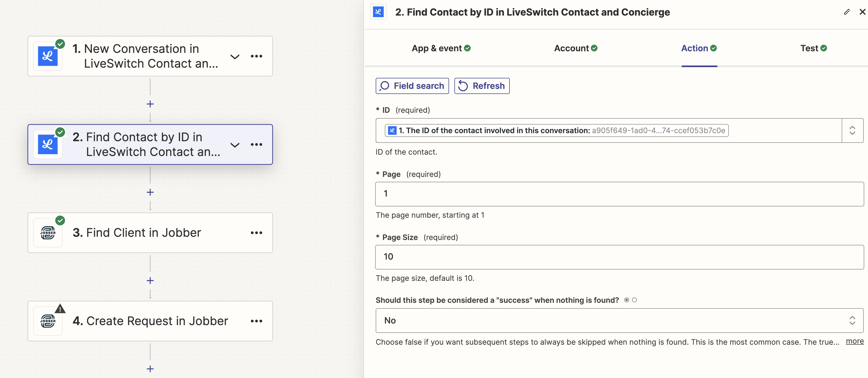
Task: Select step '1. New Conversation in LiveSwitch' title
Action: (145, 56)
